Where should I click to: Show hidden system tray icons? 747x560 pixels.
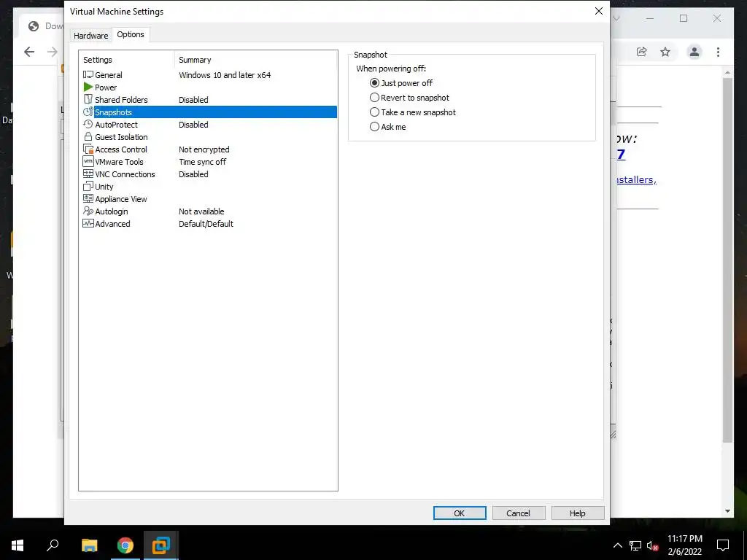617,545
